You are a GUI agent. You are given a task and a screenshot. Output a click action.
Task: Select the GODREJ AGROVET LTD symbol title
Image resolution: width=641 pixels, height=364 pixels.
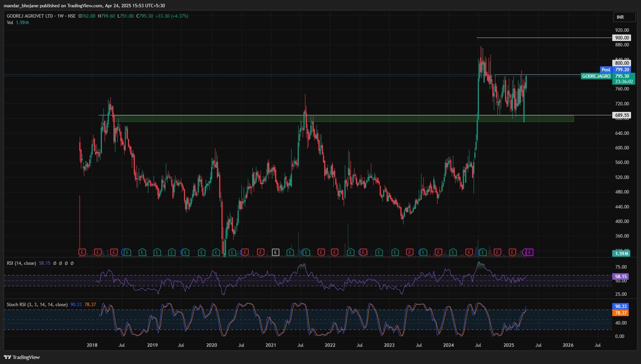30,16
